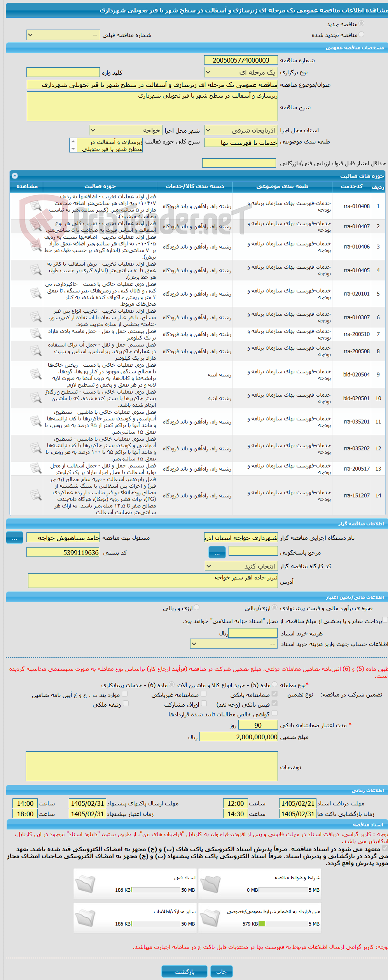
Task: Select ارزی و ریالی estimate option
Action: click(x=197, y=607)
